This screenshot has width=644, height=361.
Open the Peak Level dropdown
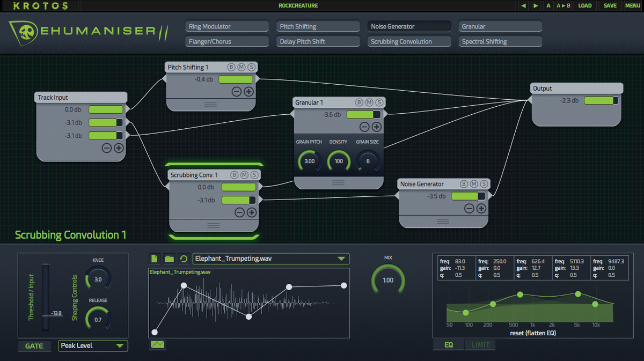[93, 346]
